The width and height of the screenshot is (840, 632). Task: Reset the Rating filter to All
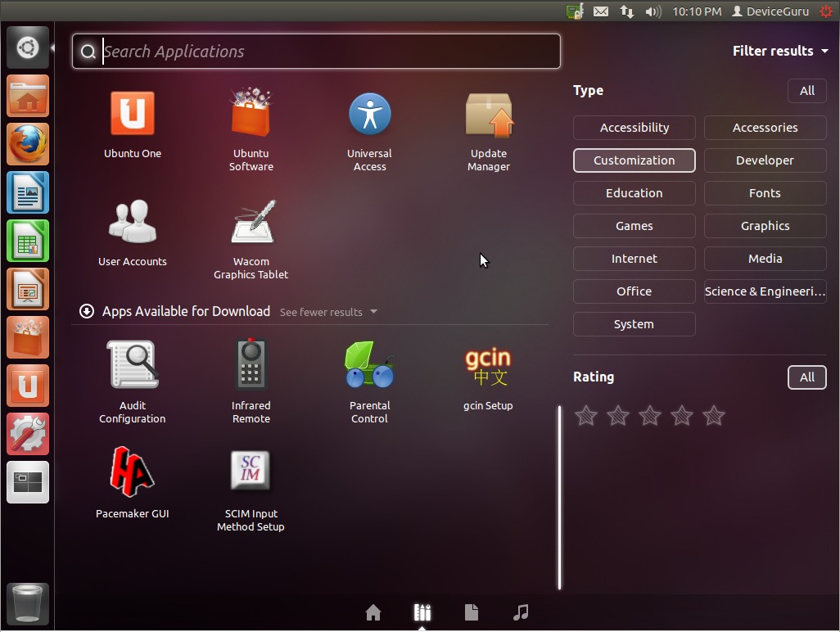pos(806,377)
